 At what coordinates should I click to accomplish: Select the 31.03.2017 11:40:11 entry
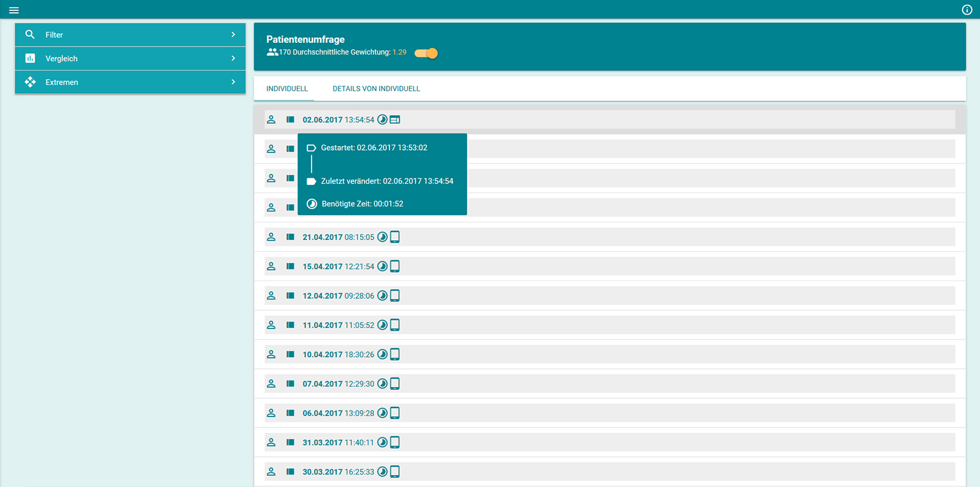pyautogui.click(x=609, y=442)
